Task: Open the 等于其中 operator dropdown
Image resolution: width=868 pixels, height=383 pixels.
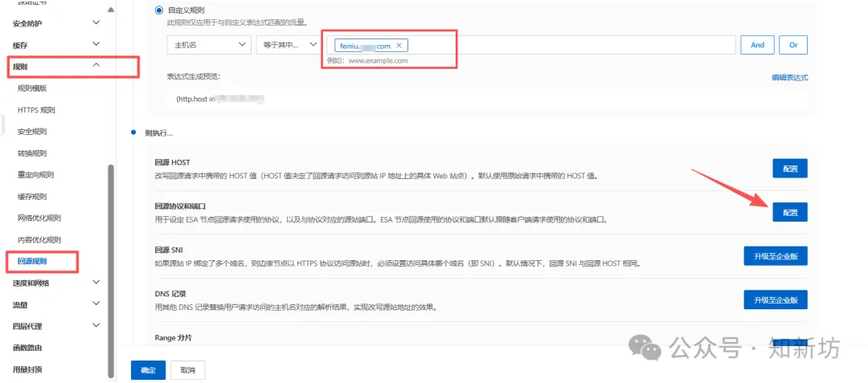Action: click(x=285, y=46)
